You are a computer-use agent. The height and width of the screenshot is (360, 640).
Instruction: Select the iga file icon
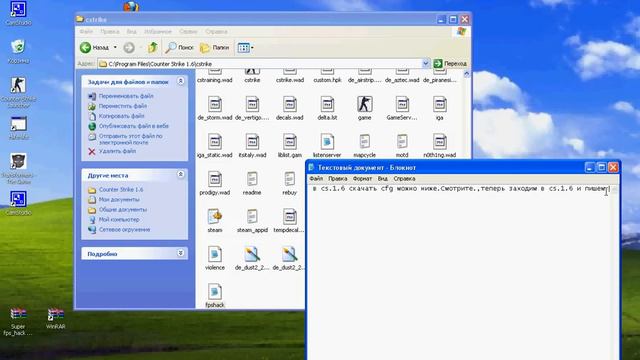pos(440,105)
